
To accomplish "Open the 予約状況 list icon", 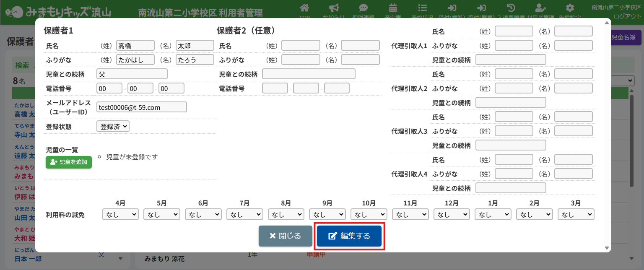I will point(423,8).
